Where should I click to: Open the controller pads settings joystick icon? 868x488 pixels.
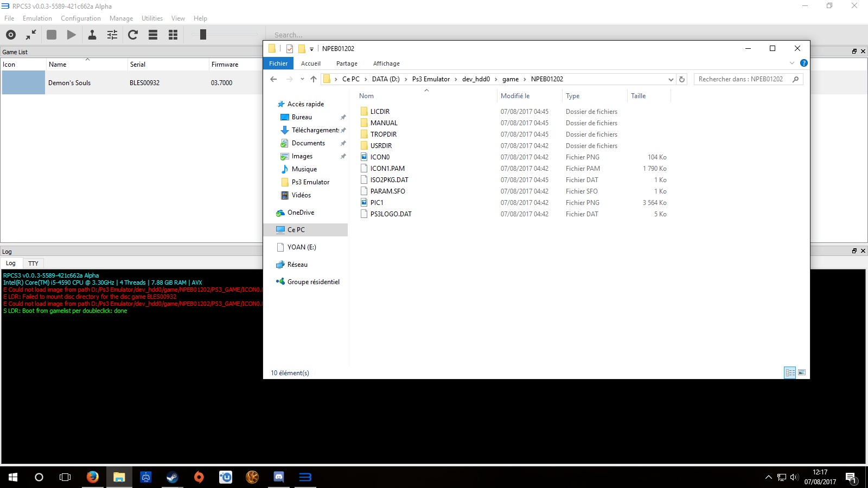(x=92, y=35)
